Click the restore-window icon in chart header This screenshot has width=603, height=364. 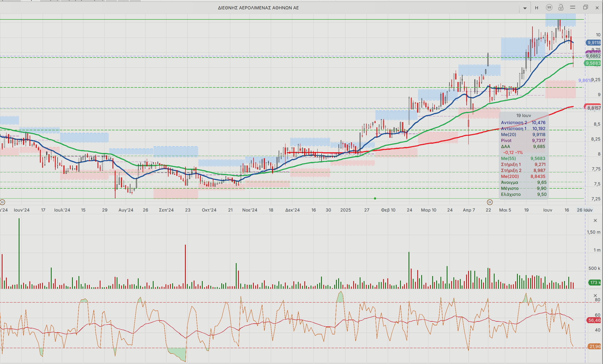tap(586, 7)
